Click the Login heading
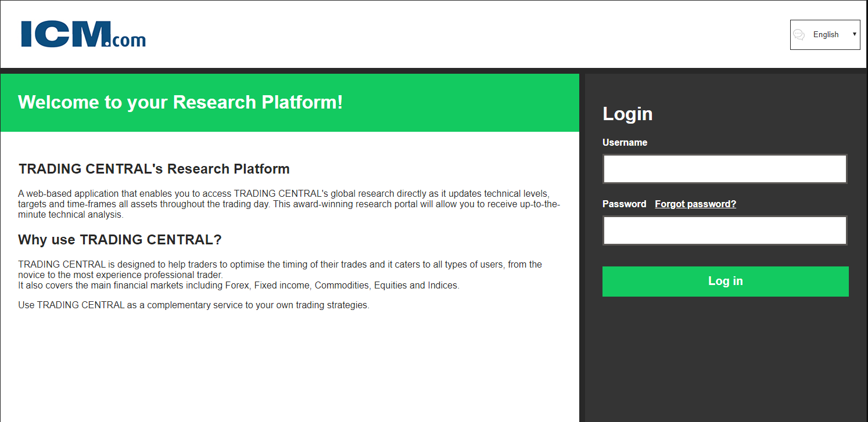The width and height of the screenshot is (868, 422). (x=627, y=114)
